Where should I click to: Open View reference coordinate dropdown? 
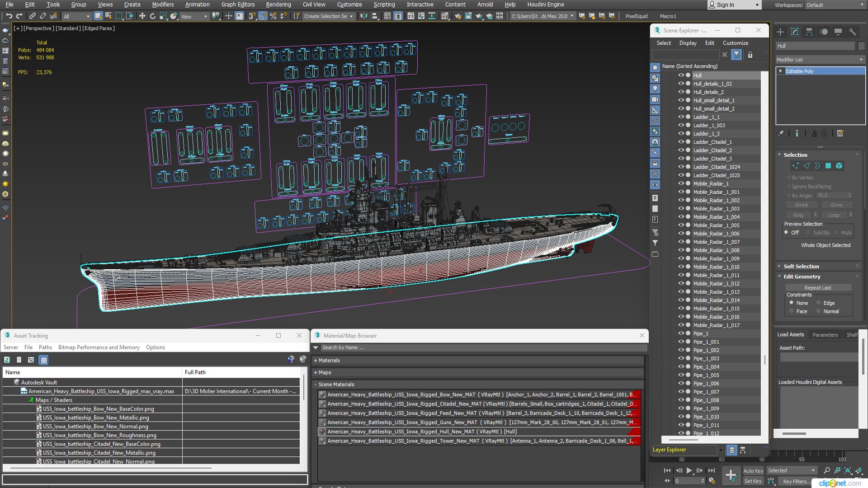(x=194, y=16)
